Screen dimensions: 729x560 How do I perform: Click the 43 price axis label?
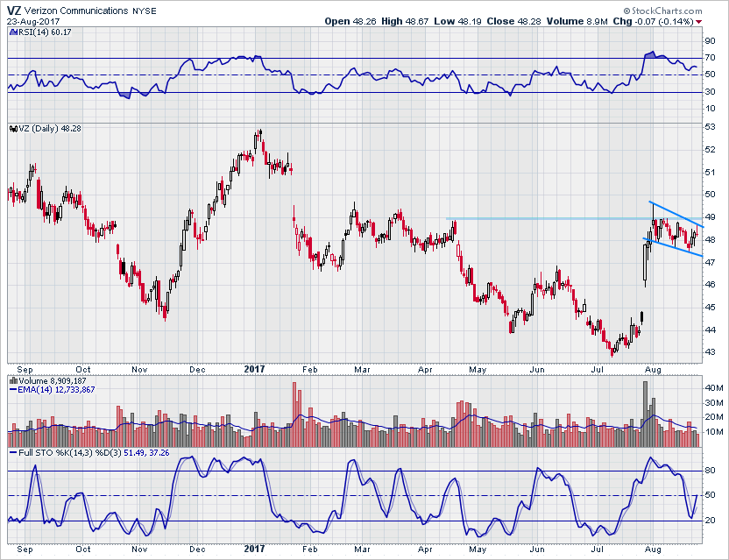[710, 352]
